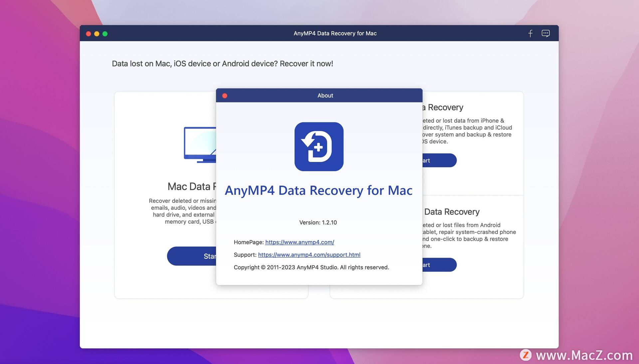Click the 'Mac Data R' card title
639x364 pixels.
click(x=192, y=186)
